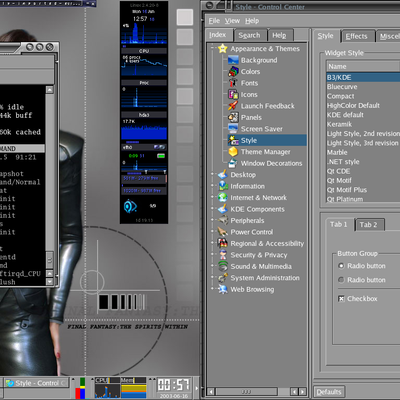Click the Internet & Network globe icon
This screenshot has height=400, width=400.
tap(223, 197)
